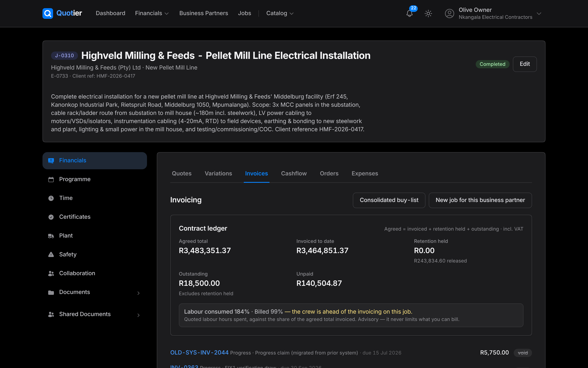Viewport: 588px width, 368px height.
Task: Open Jobs in top navigation
Action: pos(244,13)
